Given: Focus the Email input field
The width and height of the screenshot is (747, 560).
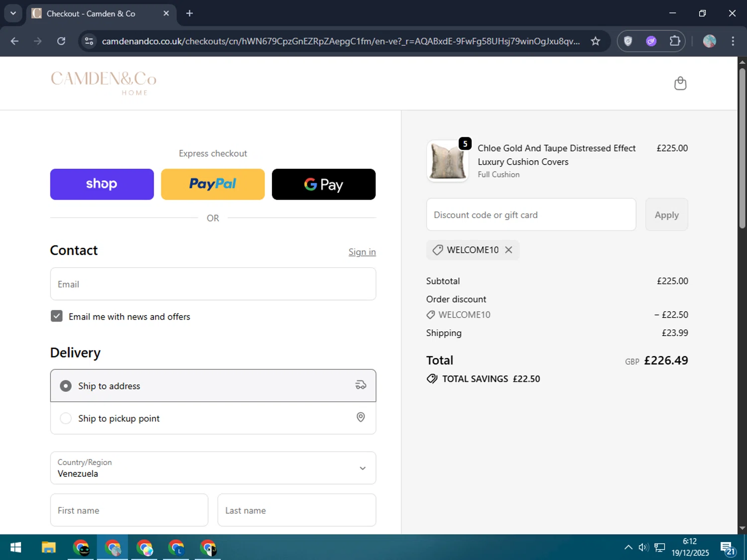Looking at the screenshot, I should point(213,284).
